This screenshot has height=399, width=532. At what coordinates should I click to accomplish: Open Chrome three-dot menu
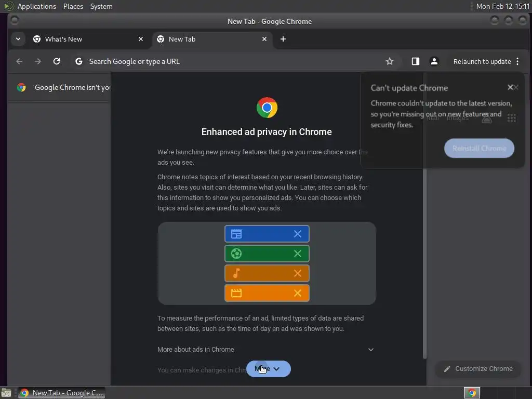517,61
